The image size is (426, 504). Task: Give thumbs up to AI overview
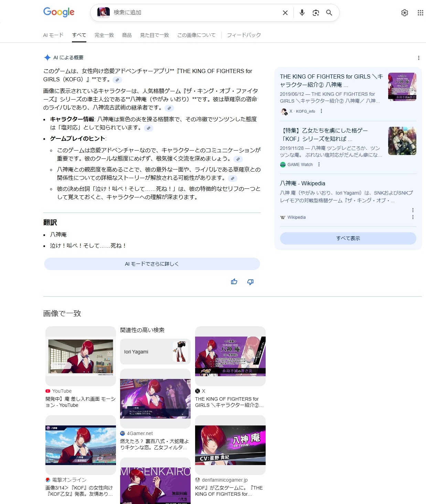click(x=234, y=282)
